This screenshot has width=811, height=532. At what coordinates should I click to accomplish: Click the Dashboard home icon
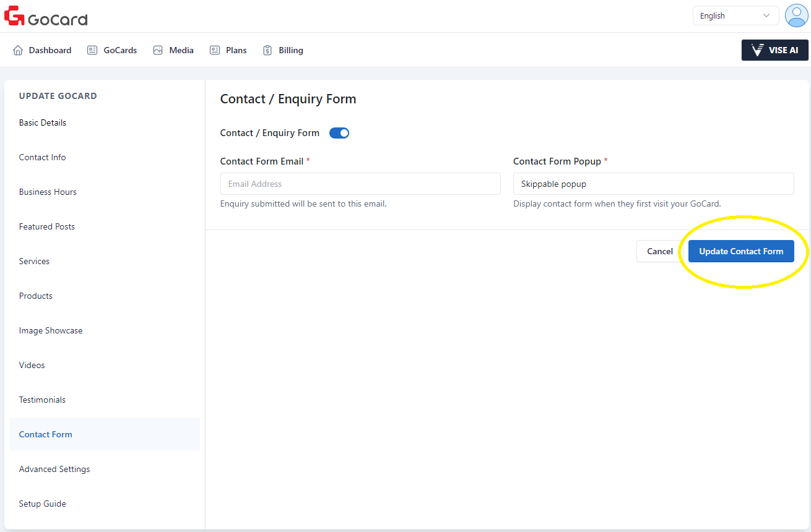point(18,50)
